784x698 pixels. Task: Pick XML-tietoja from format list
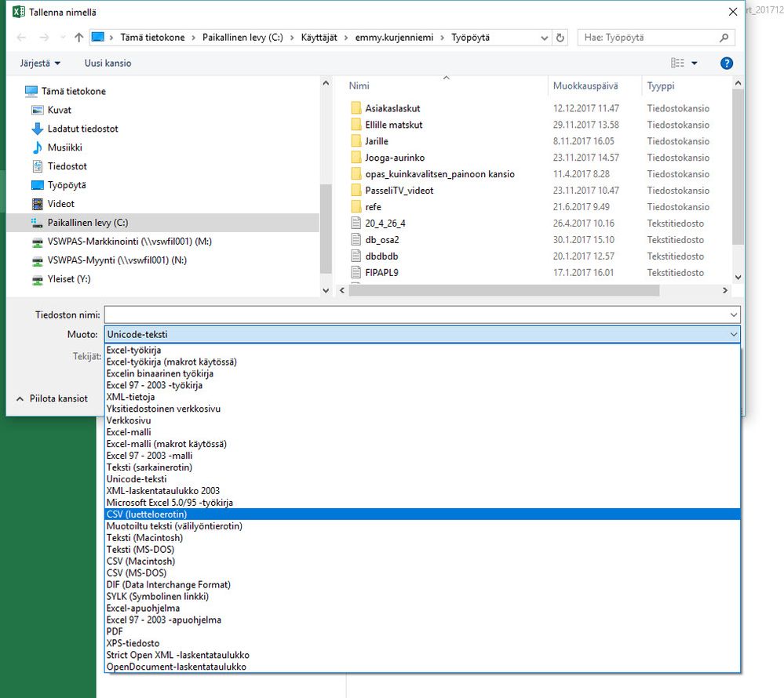click(x=422, y=397)
